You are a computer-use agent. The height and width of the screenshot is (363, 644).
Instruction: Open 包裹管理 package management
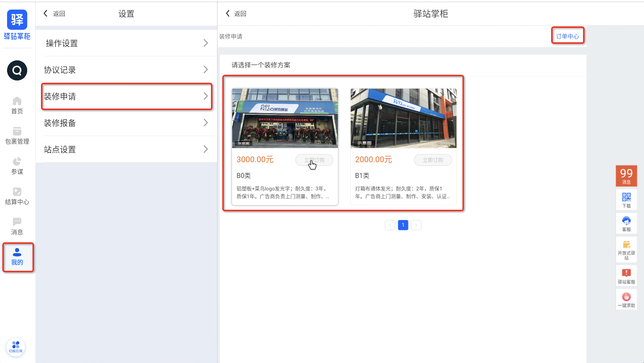17,136
